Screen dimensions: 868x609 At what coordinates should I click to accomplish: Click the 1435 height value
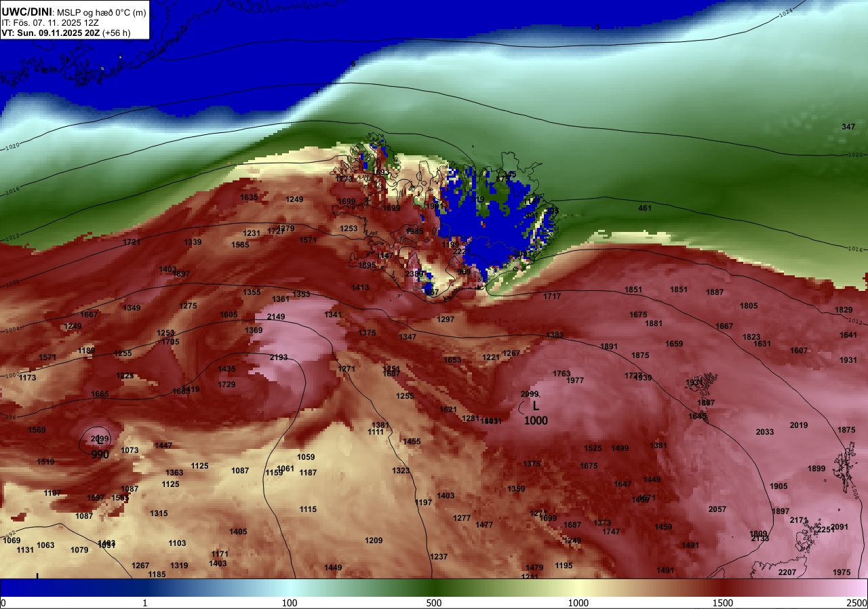[x=226, y=369]
